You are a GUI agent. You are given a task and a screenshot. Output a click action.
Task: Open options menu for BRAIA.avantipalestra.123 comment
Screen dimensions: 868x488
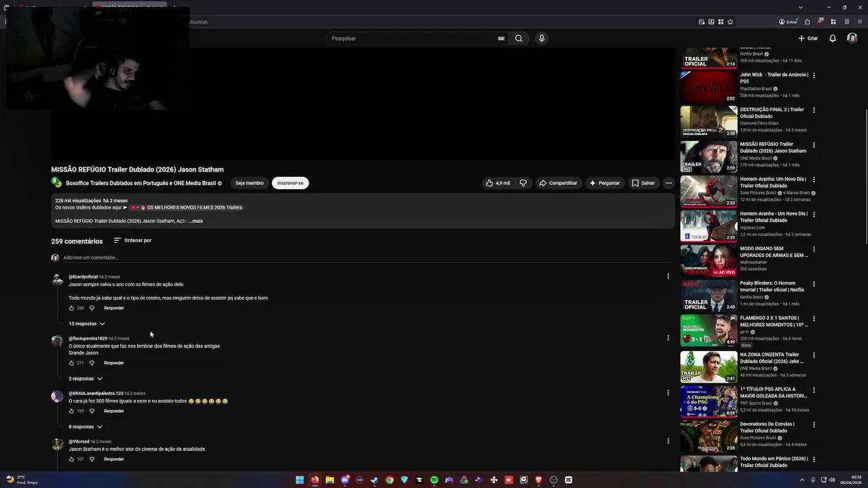[x=668, y=393]
